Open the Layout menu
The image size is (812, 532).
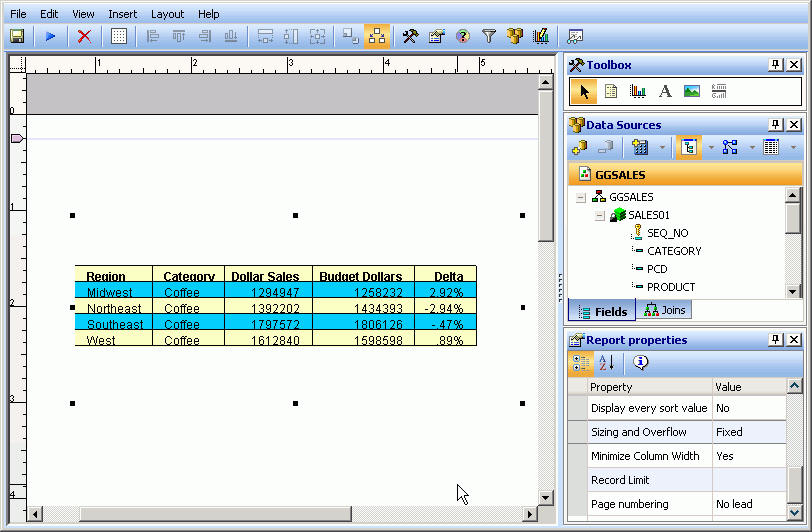(167, 14)
